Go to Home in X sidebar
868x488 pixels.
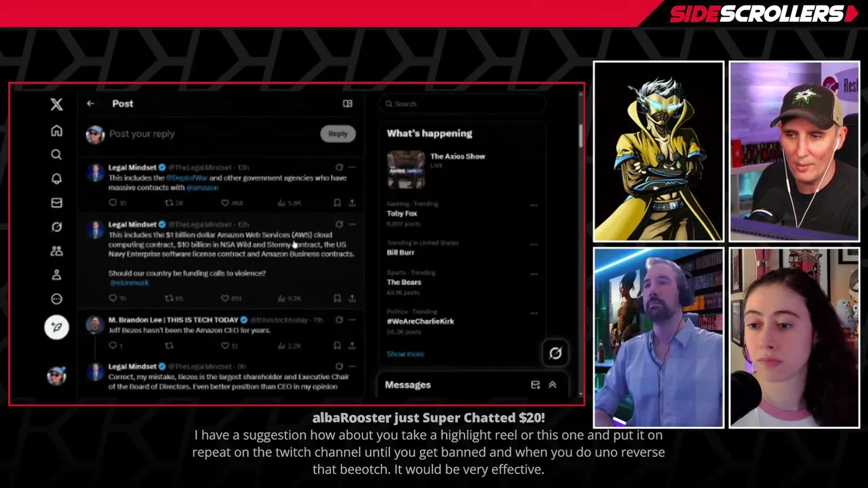click(56, 131)
